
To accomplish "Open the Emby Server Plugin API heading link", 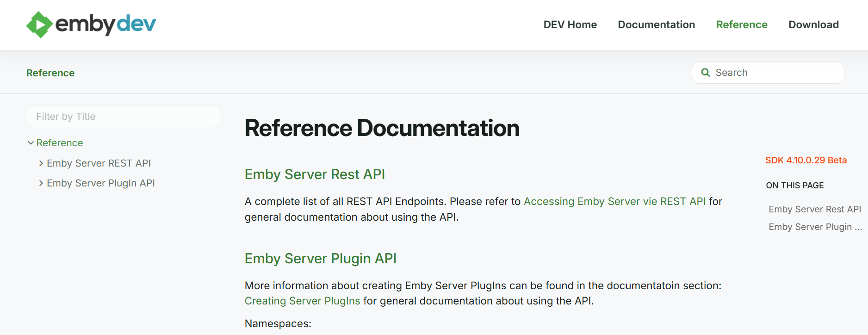I will pos(320,259).
